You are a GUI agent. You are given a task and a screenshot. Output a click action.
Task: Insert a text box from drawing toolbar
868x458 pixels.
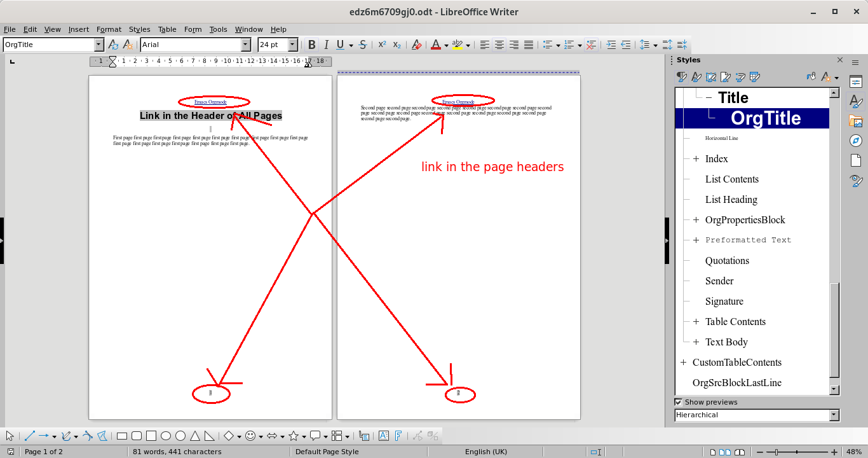[384, 436]
